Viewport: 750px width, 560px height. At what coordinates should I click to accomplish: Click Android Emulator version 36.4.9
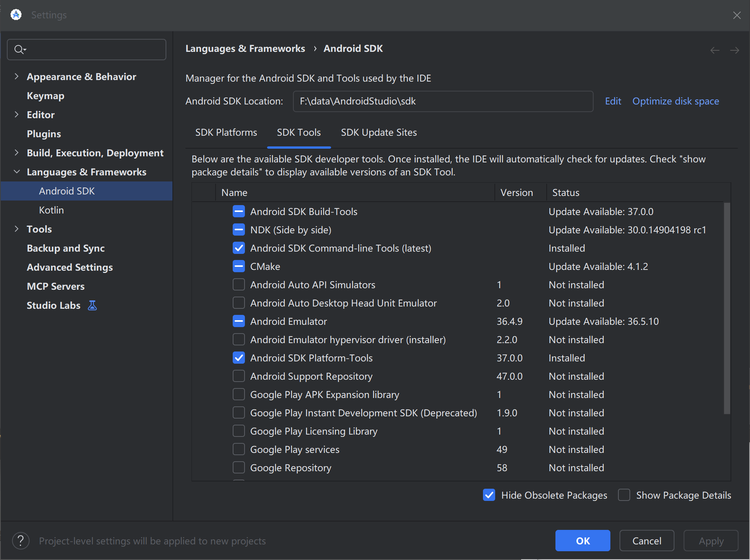(509, 321)
